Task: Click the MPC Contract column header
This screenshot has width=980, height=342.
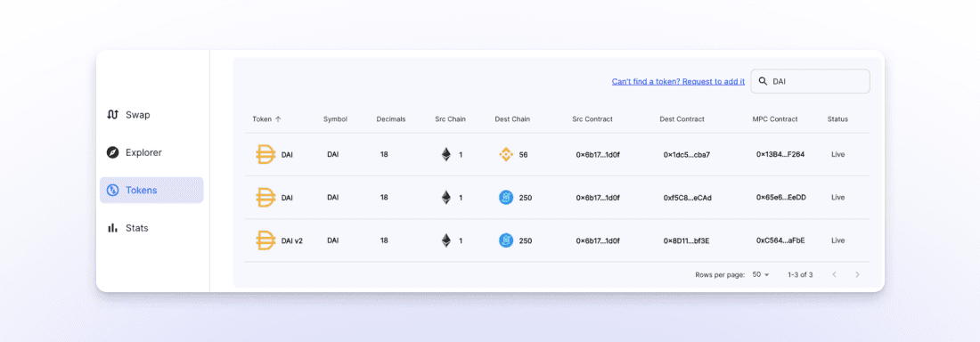Action: pyautogui.click(x=775, y=119)
